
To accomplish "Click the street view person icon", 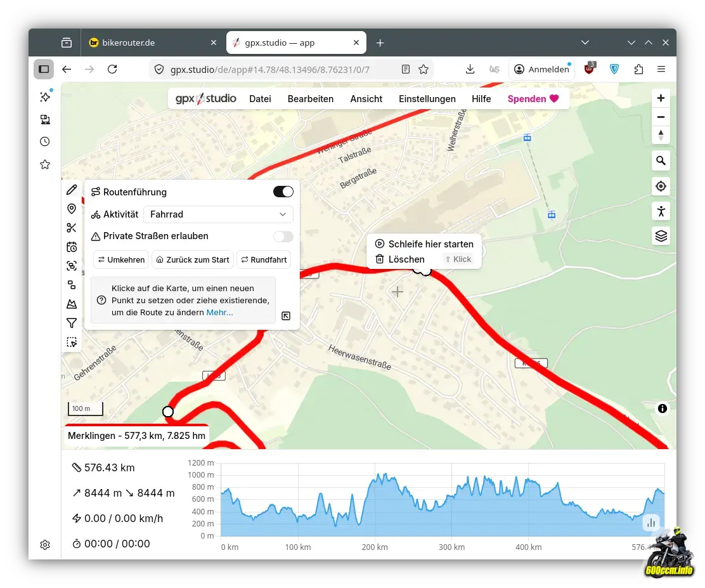I will pyautogui.click(x=661, y=211).
